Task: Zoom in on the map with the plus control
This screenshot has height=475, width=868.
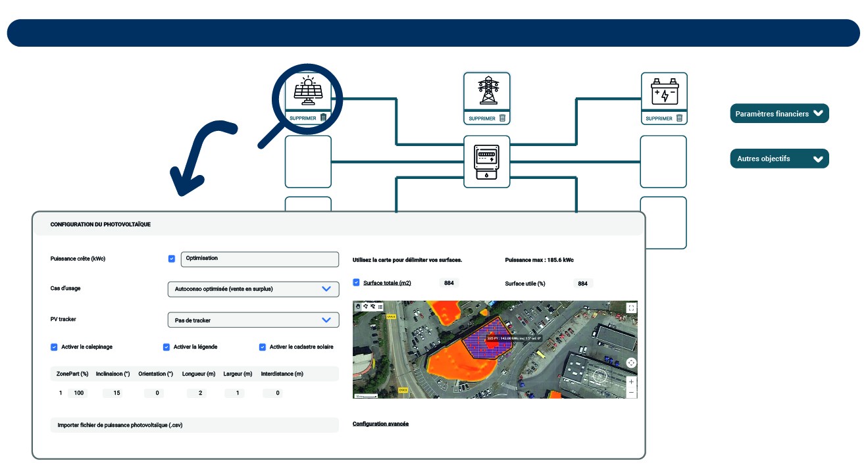Action: [x=630, y=382]
